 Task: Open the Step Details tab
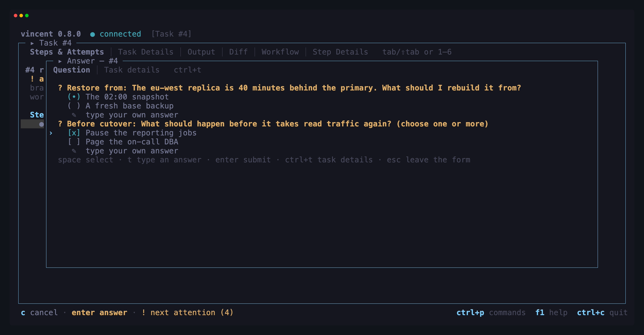click(x=340, y=52)
